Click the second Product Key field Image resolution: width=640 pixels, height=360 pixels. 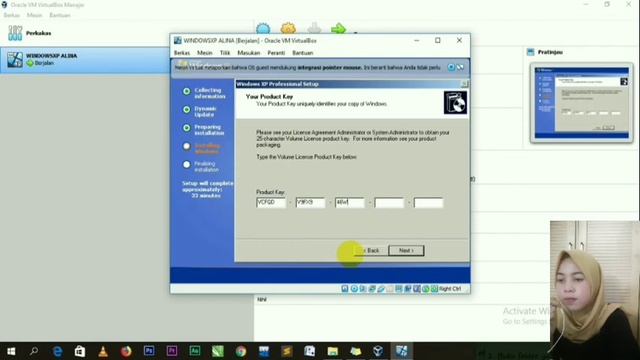pos(310,202)
